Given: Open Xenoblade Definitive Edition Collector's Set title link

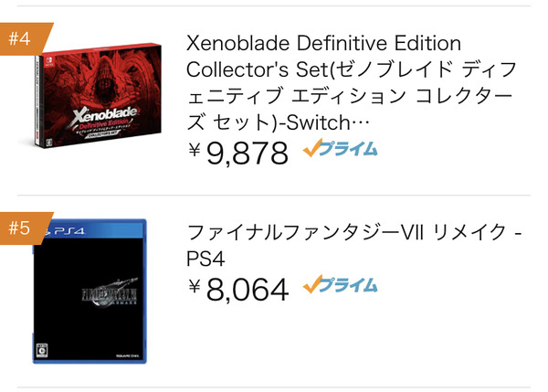Looking at the screenshot, I should pos(352,82).
